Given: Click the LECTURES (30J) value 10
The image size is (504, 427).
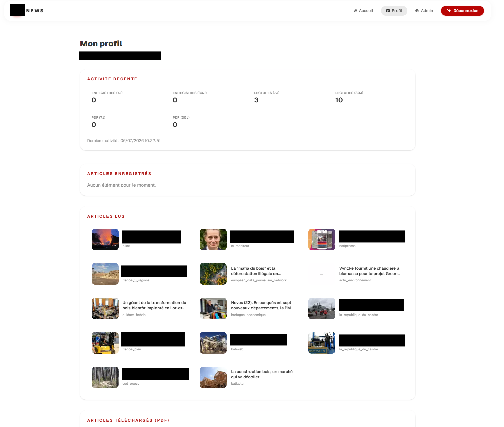Looking at the screenshot, I should click(x=339, y=100).
